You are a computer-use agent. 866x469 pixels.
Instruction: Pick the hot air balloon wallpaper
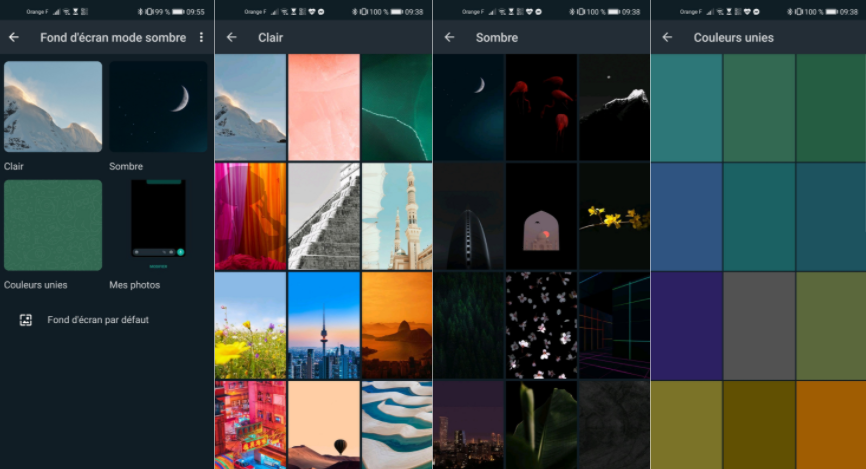pyautogui.click(x=323, y=425)
